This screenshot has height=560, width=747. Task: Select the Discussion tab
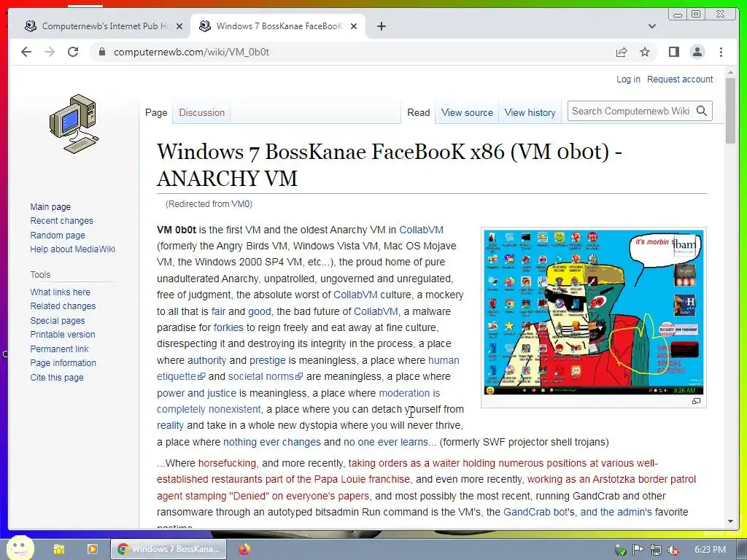coord(201,112)
